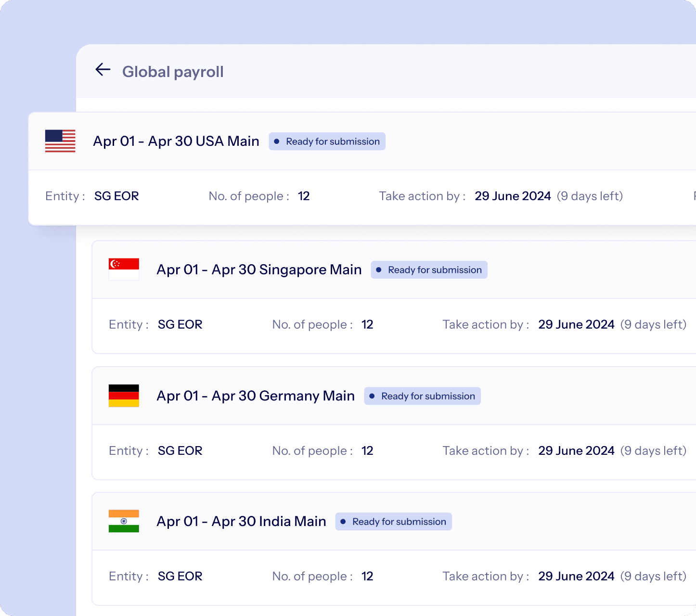Click the status dot on Germany's Ready badge

[x=371, y=396]
